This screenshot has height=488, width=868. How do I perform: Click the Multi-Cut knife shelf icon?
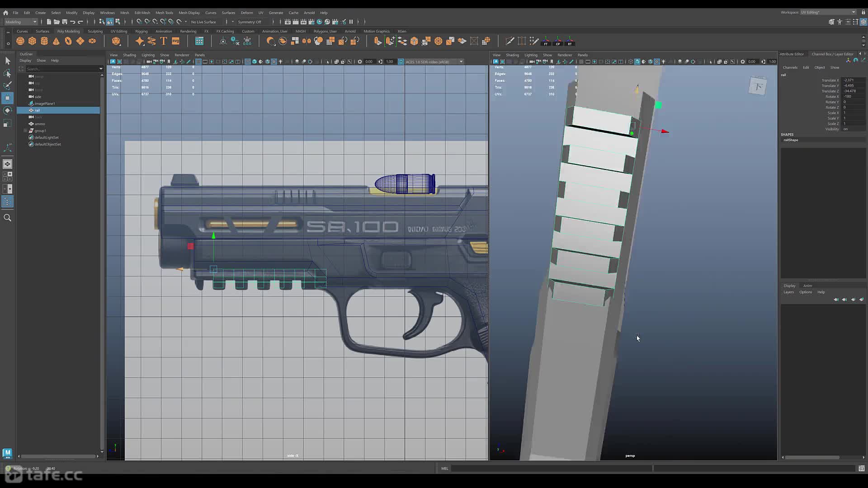[x=509, y=41]
